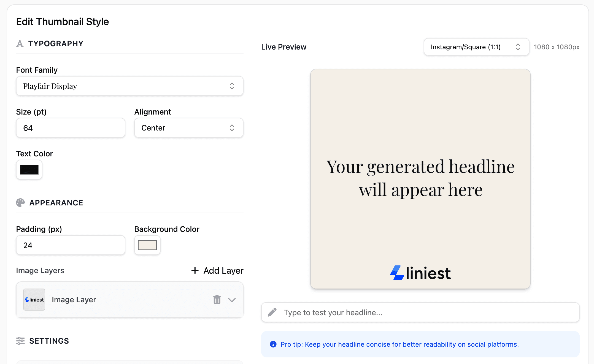
Task: Open the Text Color picker
Action: tap(29, 170)
